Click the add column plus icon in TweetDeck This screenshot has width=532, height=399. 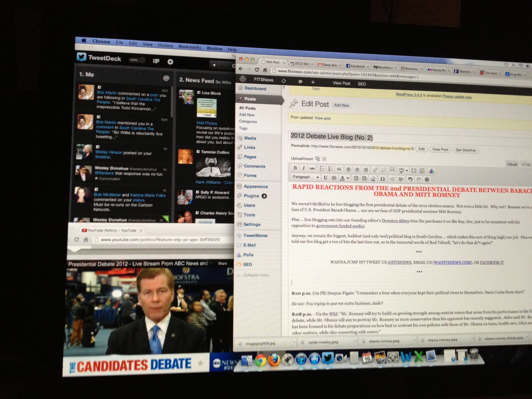click(x=170, y=62)
